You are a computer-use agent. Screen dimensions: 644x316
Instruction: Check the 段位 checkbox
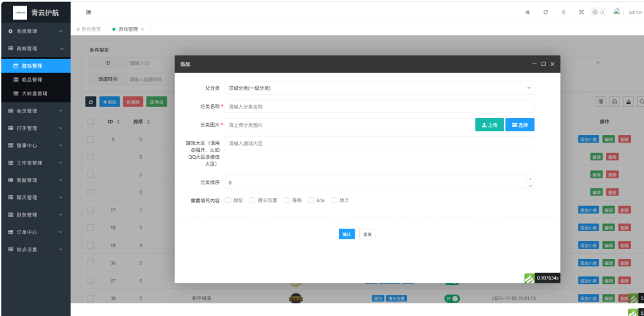point(228,200)
